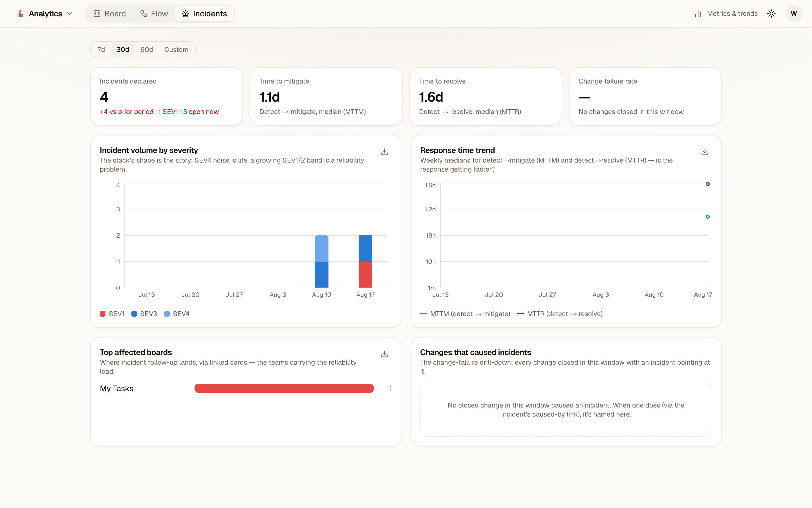Click the red SEV1 segment of Aug 17 bar
The height and width of the screenshot is (508, 812).
(365, 275)
